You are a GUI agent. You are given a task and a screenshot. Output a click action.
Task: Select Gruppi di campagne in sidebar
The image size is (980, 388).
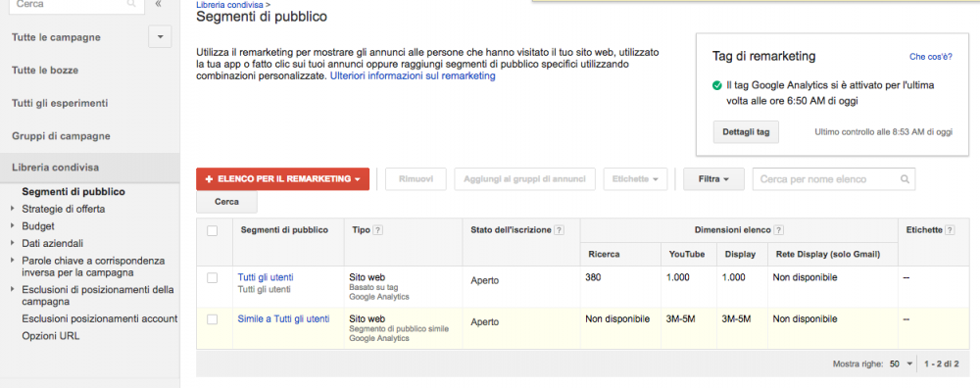coord(61,135)
